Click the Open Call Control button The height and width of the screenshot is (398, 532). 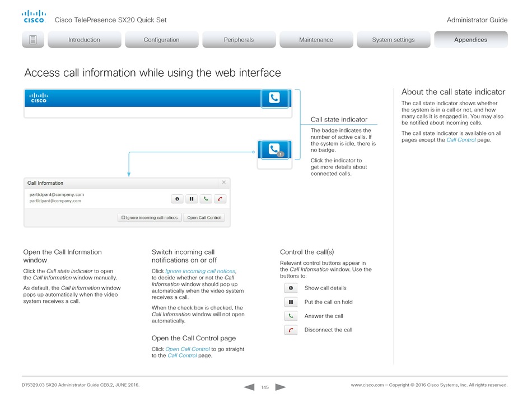point(204,218)
